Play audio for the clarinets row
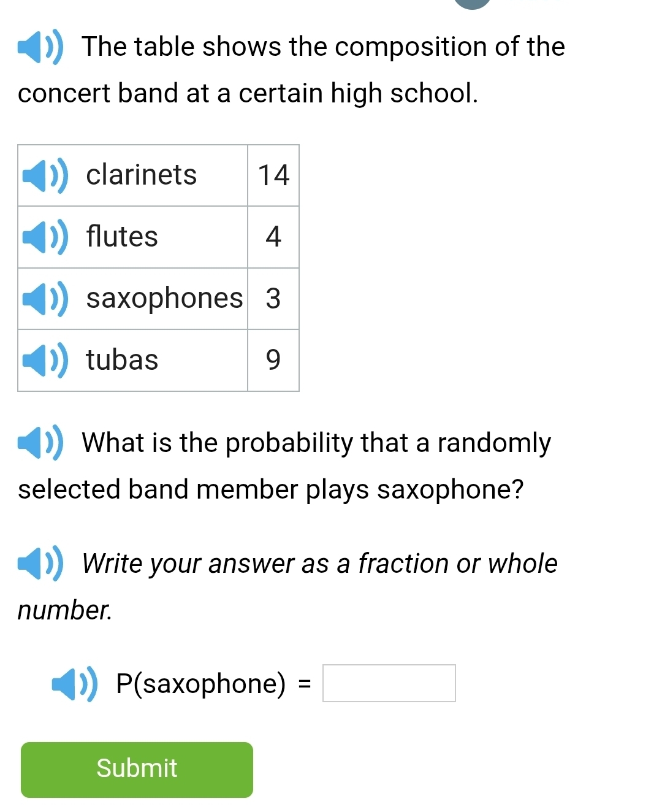The image size is (662, 812). point(45,175)
